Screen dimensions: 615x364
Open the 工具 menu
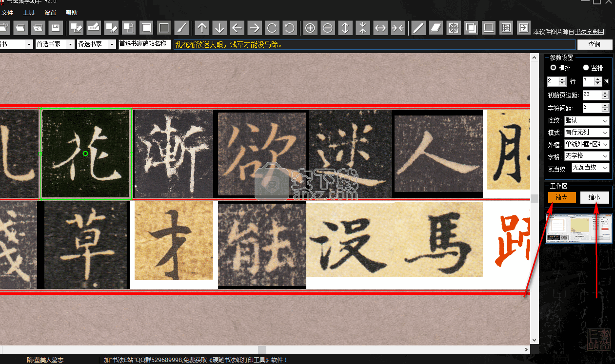coord(29,13)
